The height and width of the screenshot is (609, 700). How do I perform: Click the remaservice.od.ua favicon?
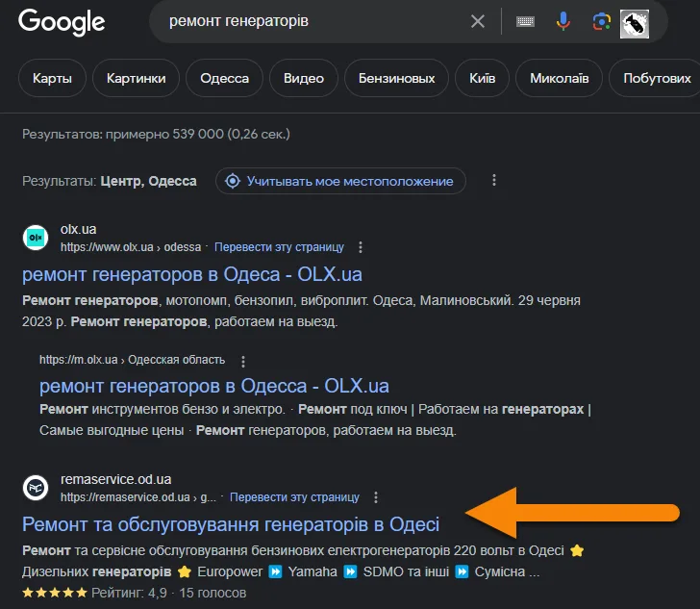tap(36, 488)
